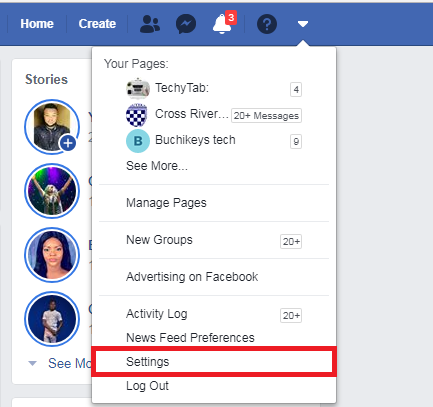Click the TechyTab page icon
433x407 pixels.
pos(138,89)
